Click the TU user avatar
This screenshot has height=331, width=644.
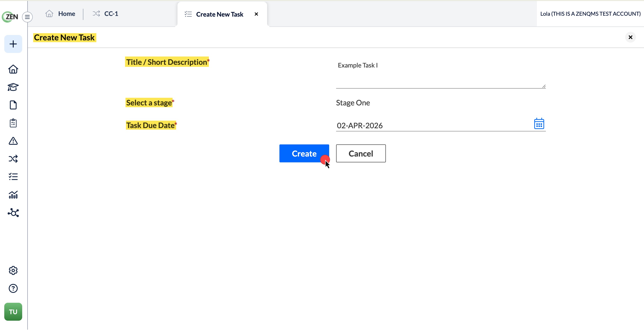[x=13, y=312]
